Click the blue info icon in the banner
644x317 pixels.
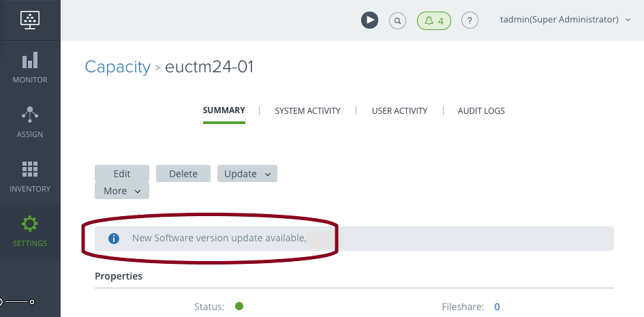tap(114, 239)
